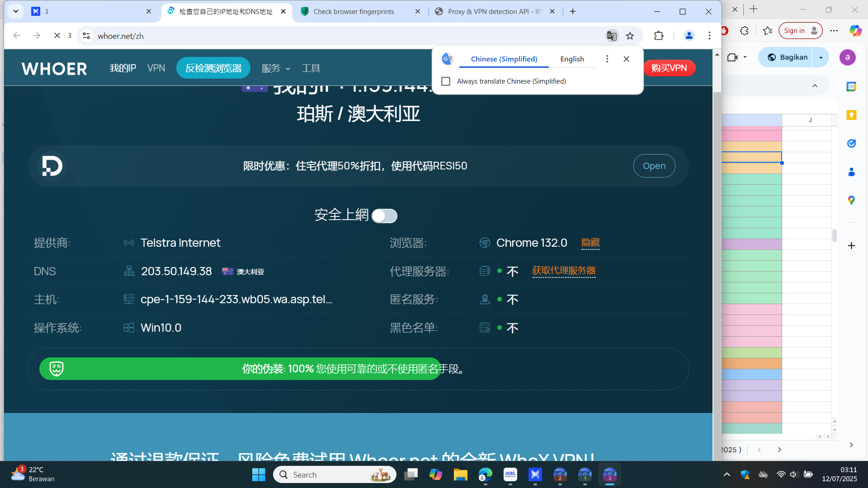This screenshot has width=868, height=488.
Task: Open Microsoft Edge from the taskbar
Action: pos(485,474)
